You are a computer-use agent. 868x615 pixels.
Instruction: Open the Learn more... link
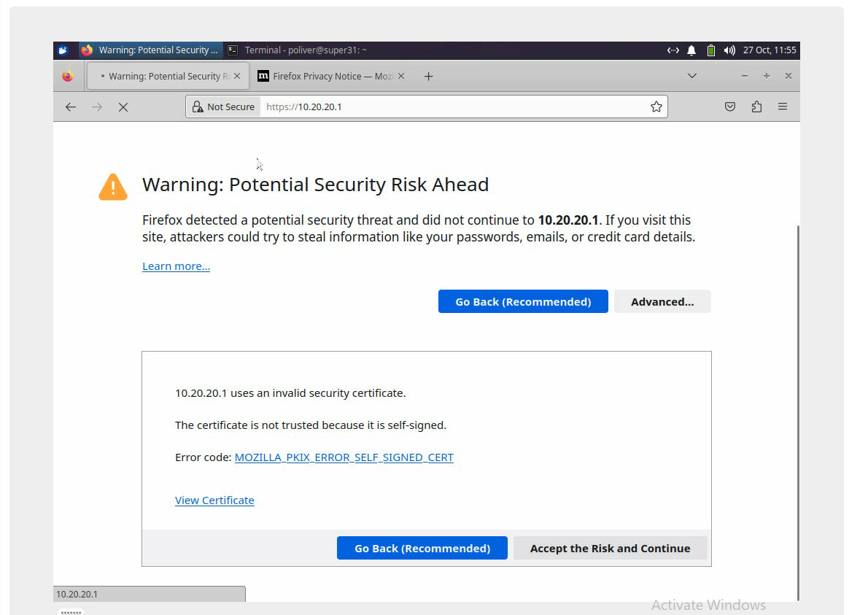(176, 266)
